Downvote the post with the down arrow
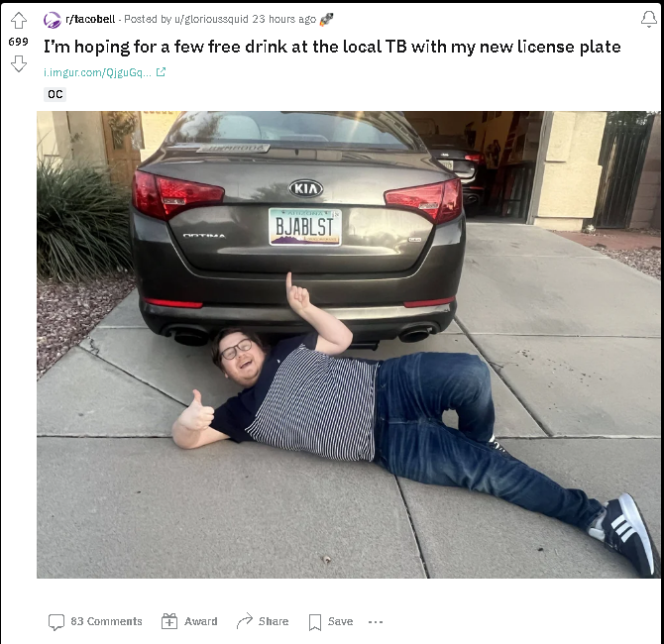Image resolution: width=664 pixels, height=644 pixels. coord(18,64)
